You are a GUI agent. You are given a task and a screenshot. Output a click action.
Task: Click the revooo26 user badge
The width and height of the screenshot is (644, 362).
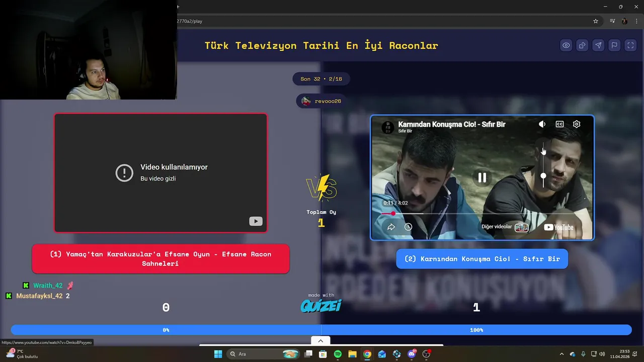pyautogui.click(x=321, y=101)
